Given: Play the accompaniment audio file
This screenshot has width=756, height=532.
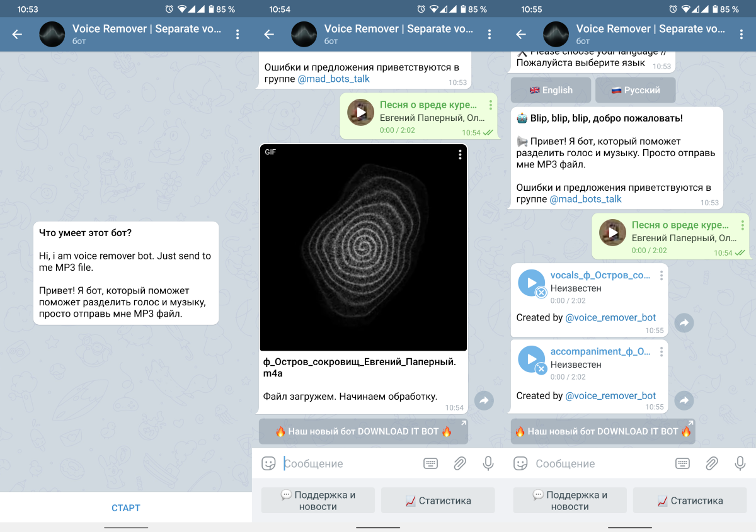Looking at the screenshot, I should (531, 359).
